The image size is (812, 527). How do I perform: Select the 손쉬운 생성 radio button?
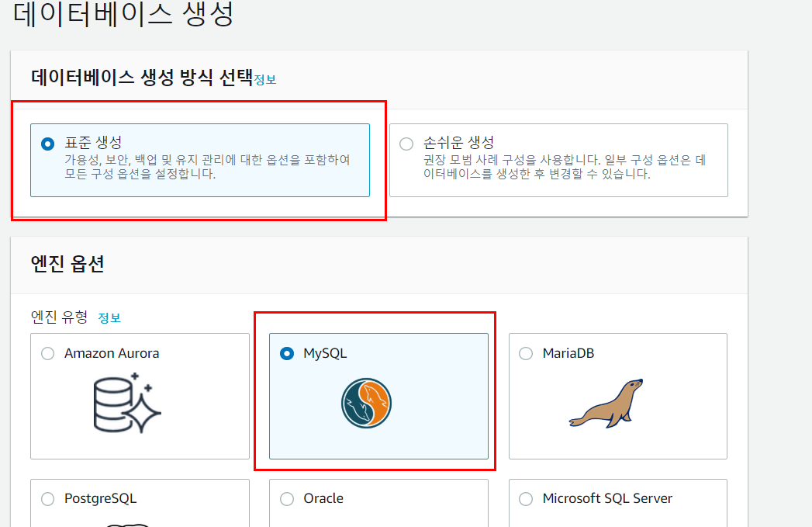tap(406, 144)
